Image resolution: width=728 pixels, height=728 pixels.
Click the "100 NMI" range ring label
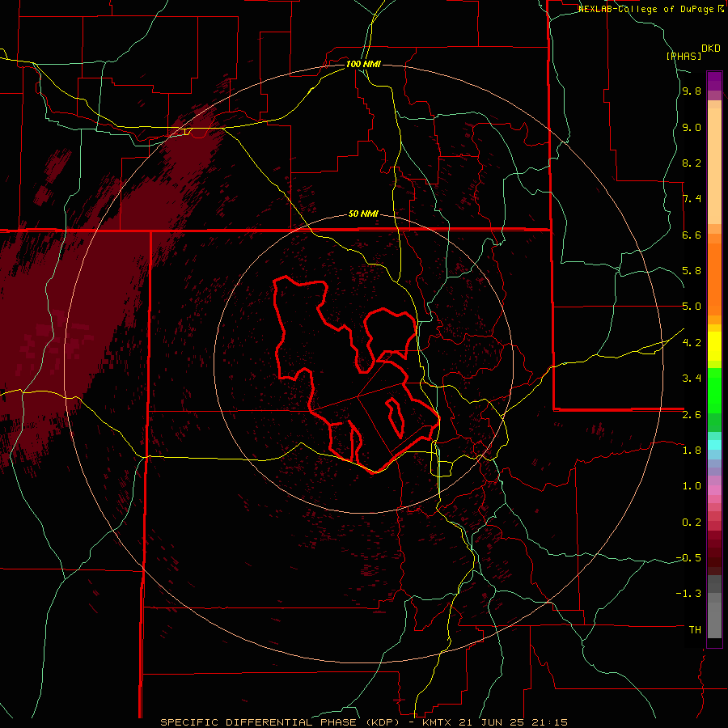pyautogui.click(x=363, y=64)
